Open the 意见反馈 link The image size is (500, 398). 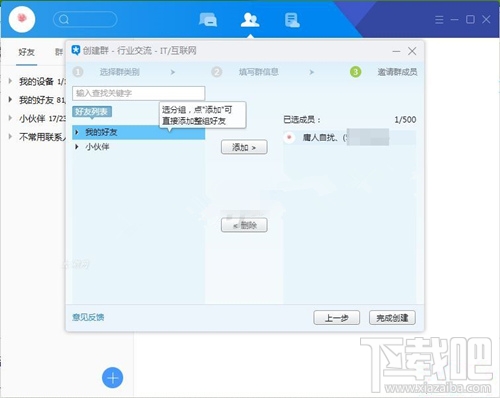pos(88,317)
